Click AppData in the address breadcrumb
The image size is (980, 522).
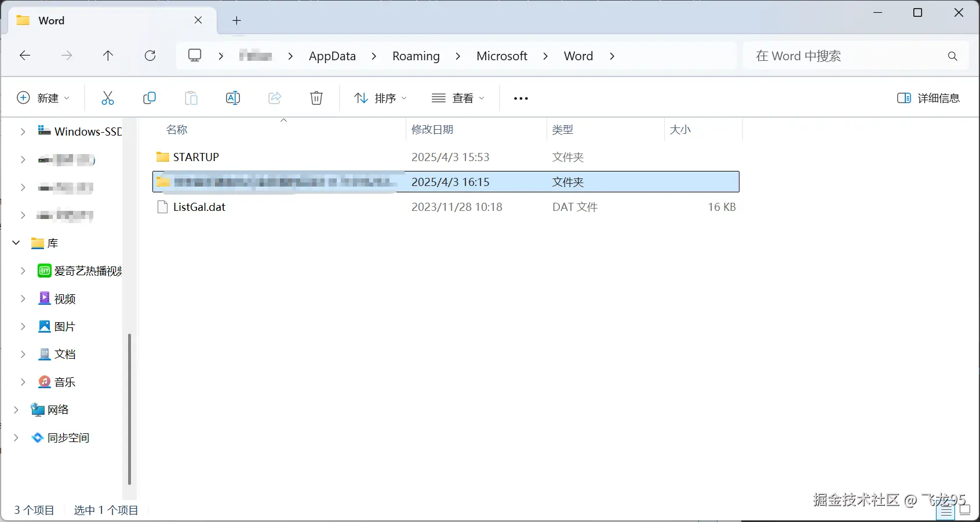click(x=332, y=56)
